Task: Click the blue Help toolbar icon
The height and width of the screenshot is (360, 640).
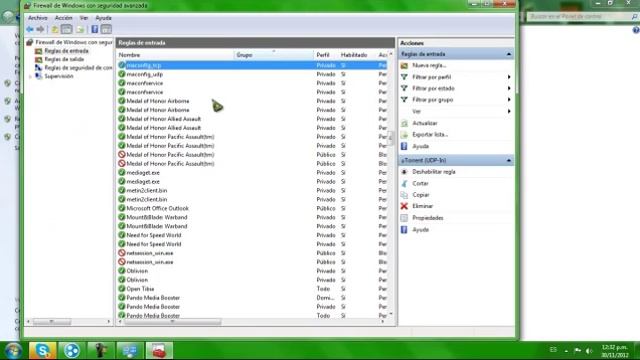Action: point(95,29)
